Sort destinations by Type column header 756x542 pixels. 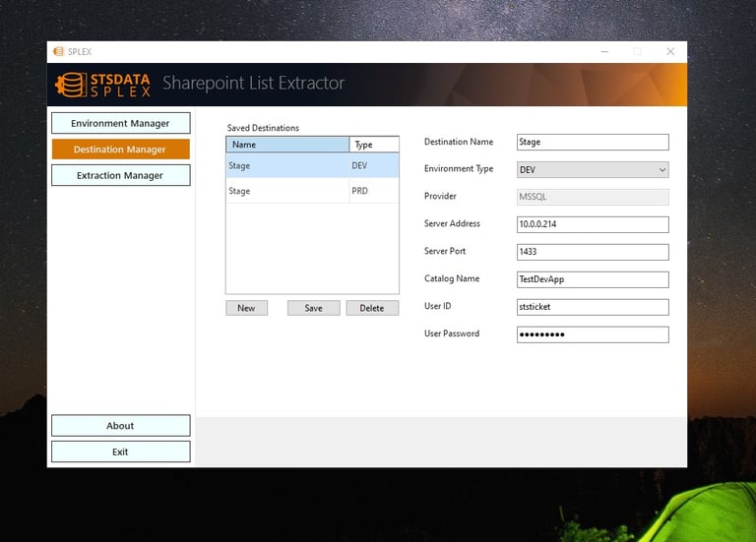(374, 145)
